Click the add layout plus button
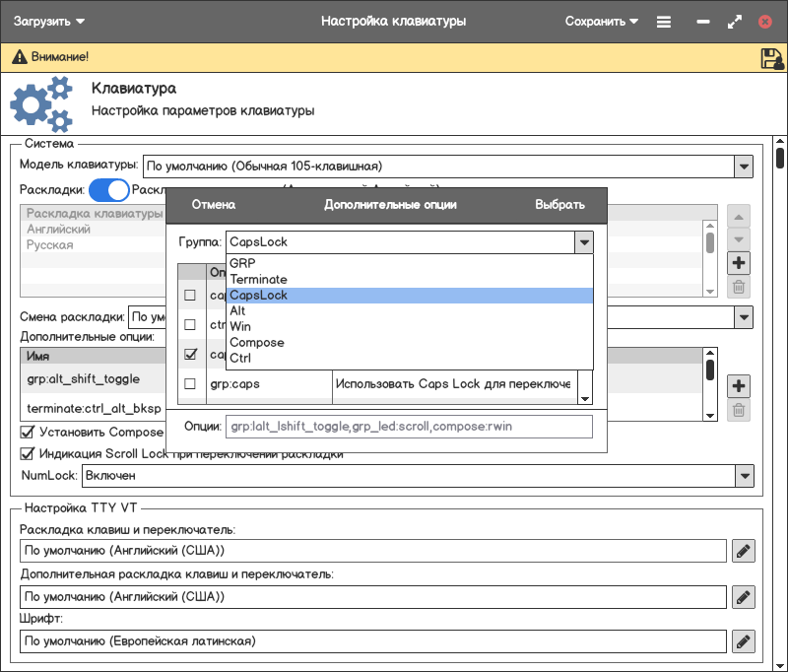Screen dimensions: 788x672 tap(739, 263)
